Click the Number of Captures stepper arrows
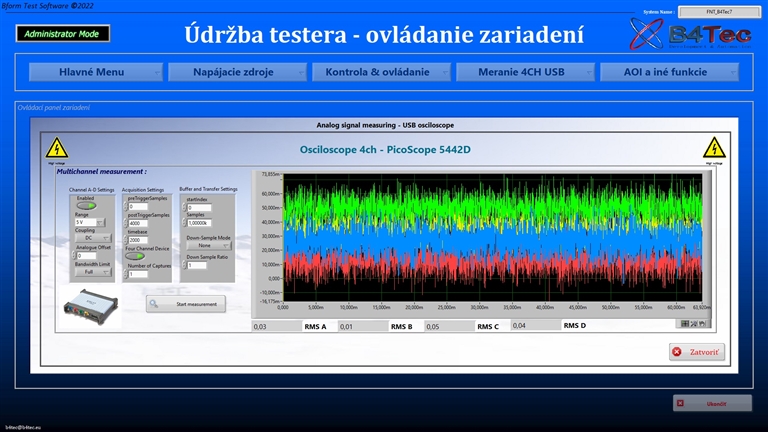Image resolution: width=768 pixels, height=432 pixels. (x=125, y=274)
